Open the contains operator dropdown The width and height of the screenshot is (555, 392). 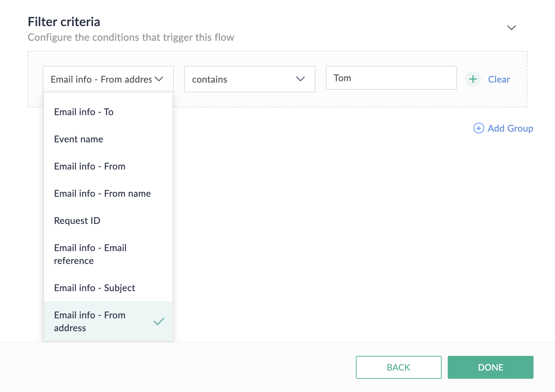(249, 79)
